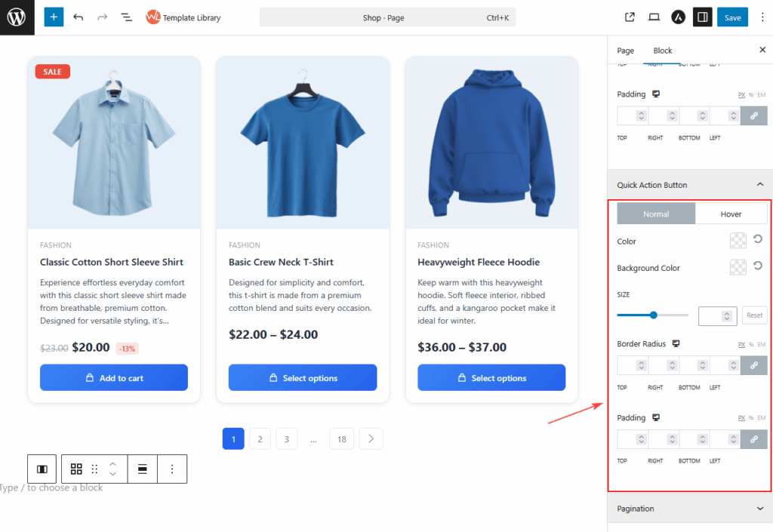The width and height of the screenshot is (773, 532).
Task: Go to pagination page 2
Action: pyautogui.click(x=260, y=439)
